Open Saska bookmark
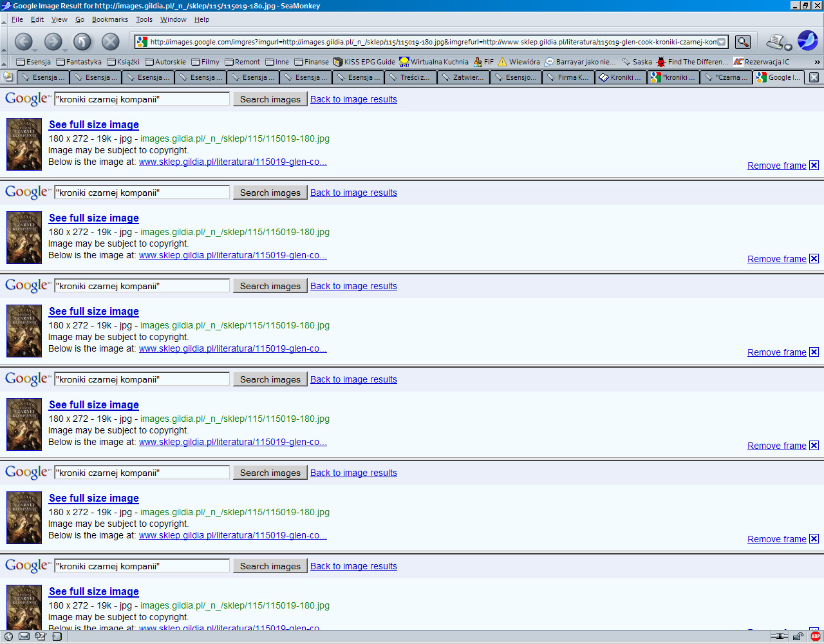The image size is (824, 644). [x=637, y=62]
